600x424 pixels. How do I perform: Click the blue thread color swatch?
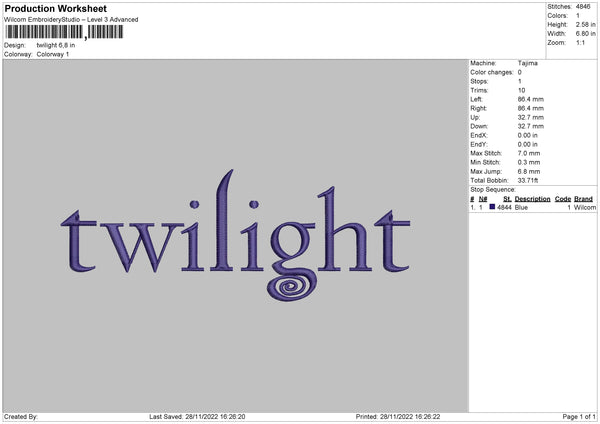pos(492,207)
